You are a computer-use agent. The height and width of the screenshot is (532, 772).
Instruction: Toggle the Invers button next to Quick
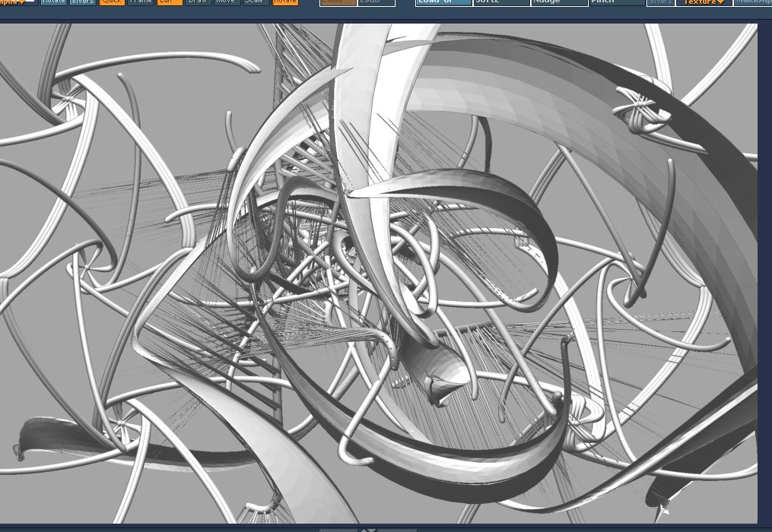83,2
